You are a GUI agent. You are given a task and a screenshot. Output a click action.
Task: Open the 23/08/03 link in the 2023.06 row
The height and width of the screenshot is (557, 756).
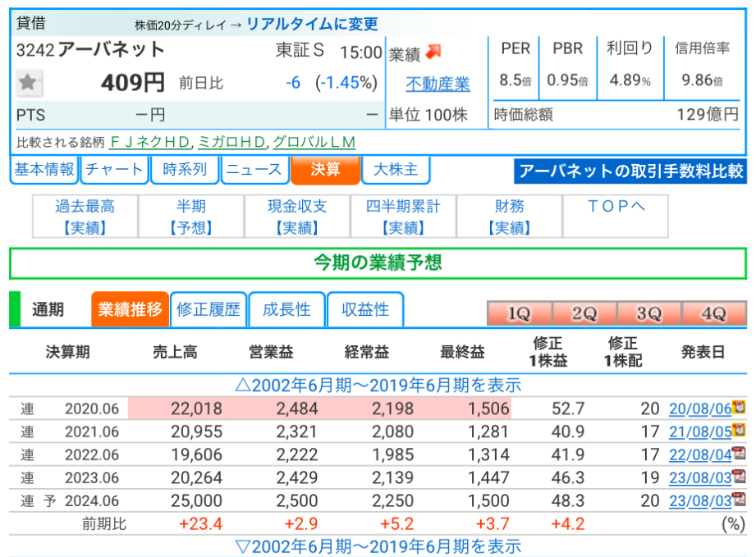point(700,478)
